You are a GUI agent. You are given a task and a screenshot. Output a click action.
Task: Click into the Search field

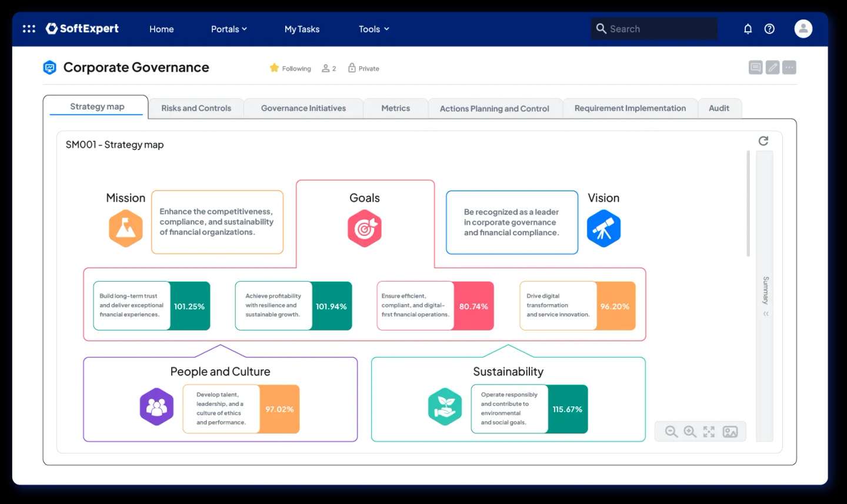[659, 29]
